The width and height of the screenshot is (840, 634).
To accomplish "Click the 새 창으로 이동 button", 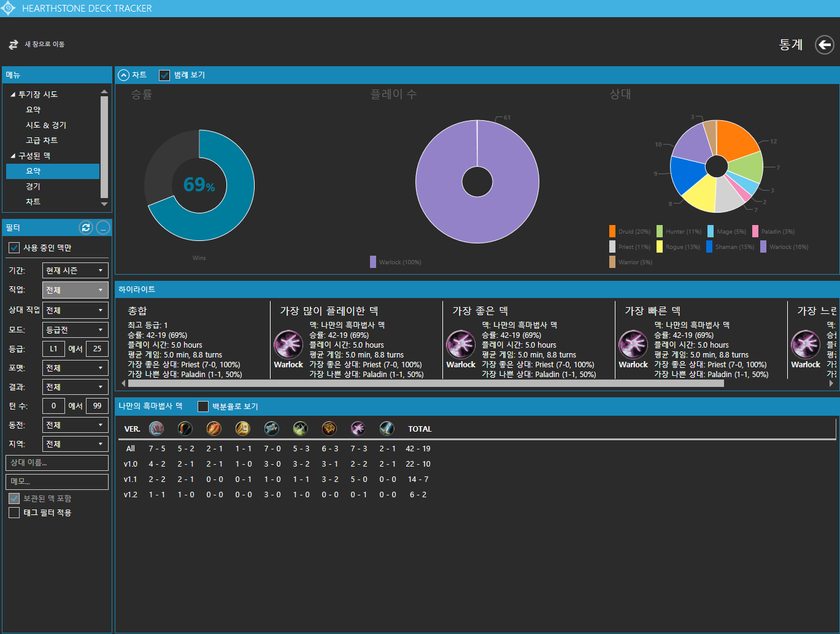I will point(37,44).
